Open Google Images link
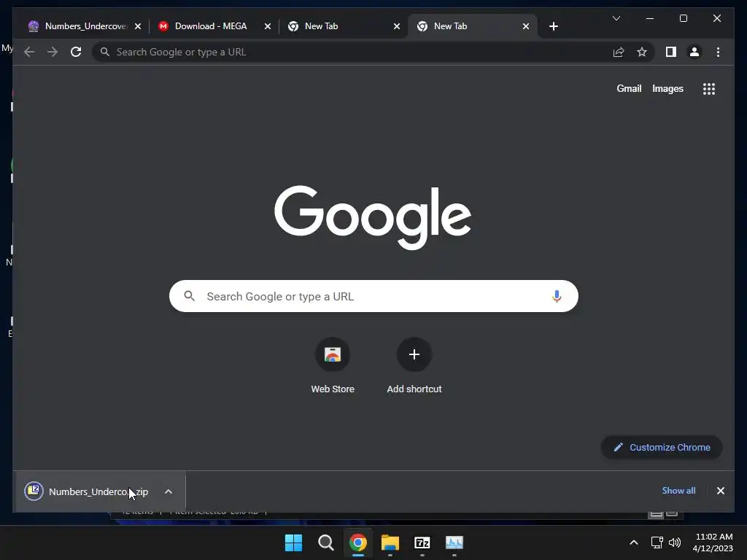 coord(667,88)
